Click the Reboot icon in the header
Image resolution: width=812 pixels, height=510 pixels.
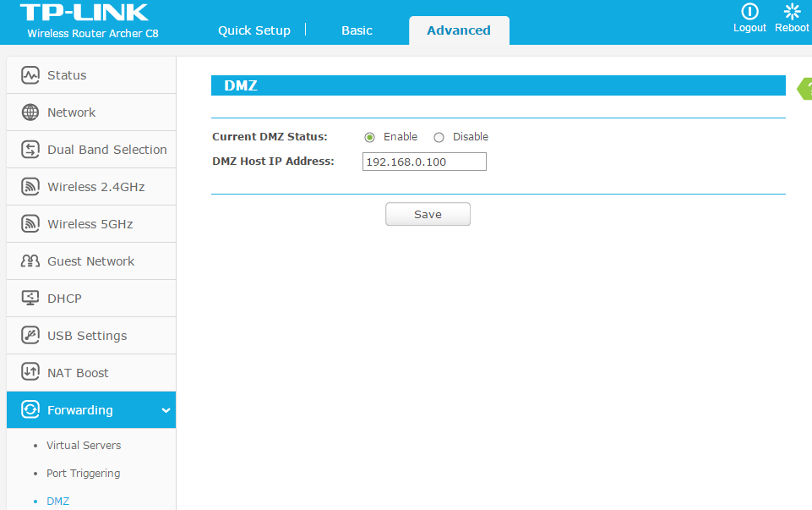792,12
